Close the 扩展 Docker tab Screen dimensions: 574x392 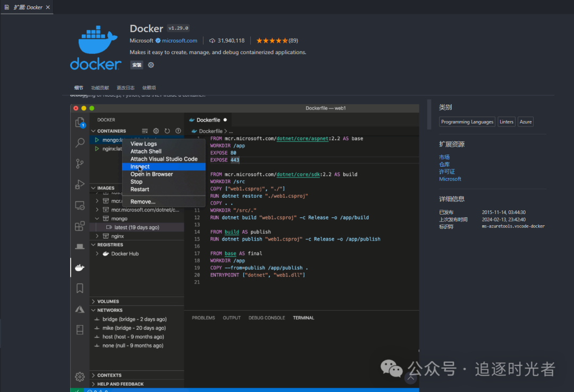[x=48, y=7]
